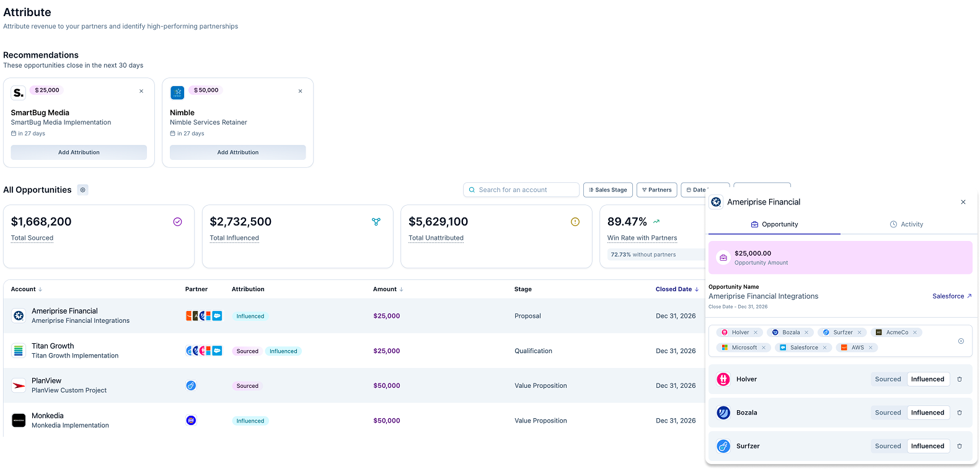Click the Win Rate with Partners label
Image resolution: width=980 pixels, height=469 pixels.
642,238
